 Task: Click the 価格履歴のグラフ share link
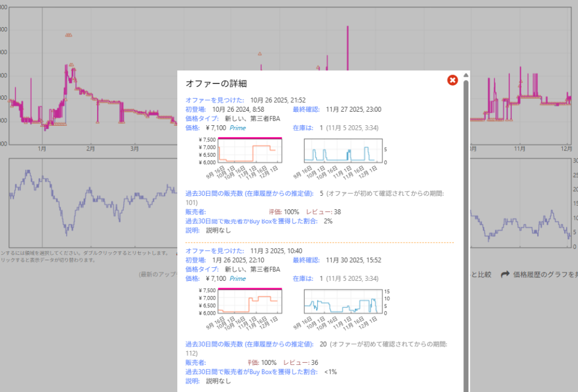tap(544, 275)
